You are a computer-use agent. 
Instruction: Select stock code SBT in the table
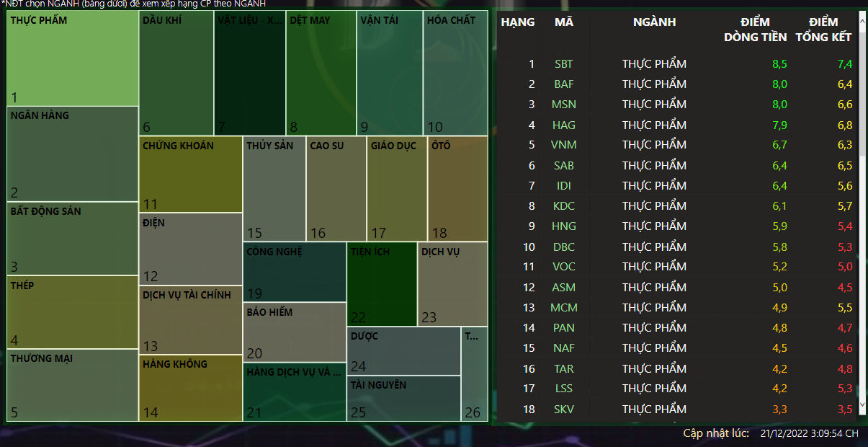(564, 64)
